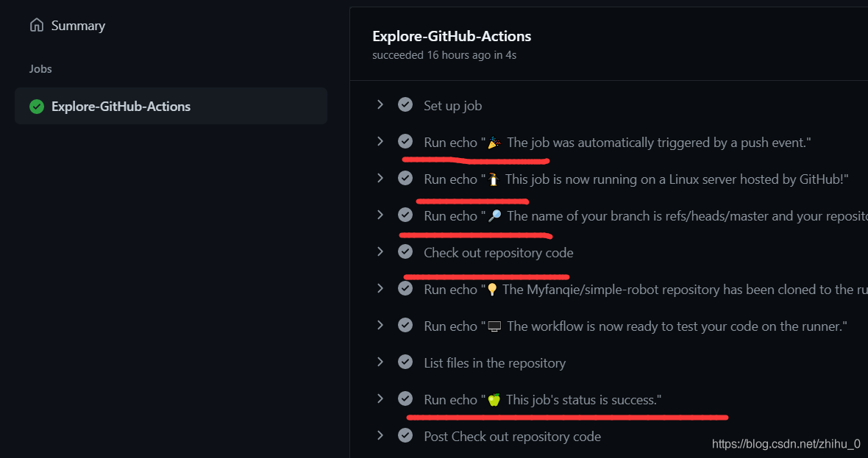Viewport: 868px width, 458px height.
Task: Expand the Linux server echo step
Action: [x=380, y=178]
